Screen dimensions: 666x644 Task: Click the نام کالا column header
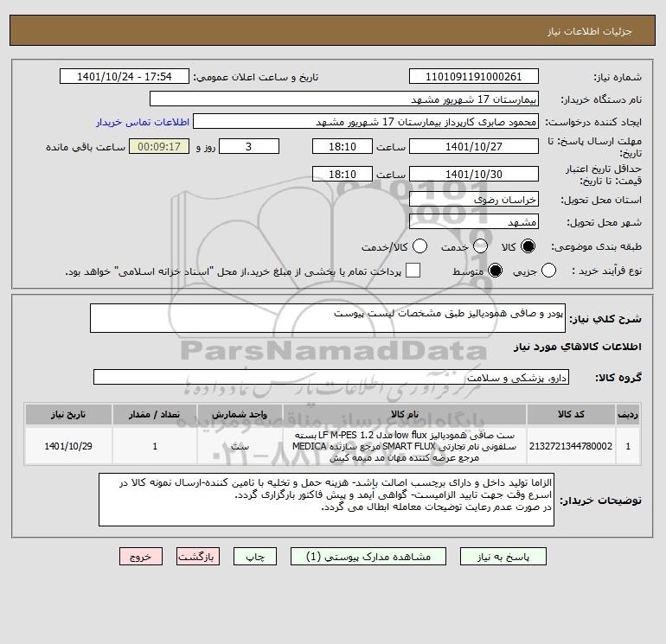(x=405, y=414)
